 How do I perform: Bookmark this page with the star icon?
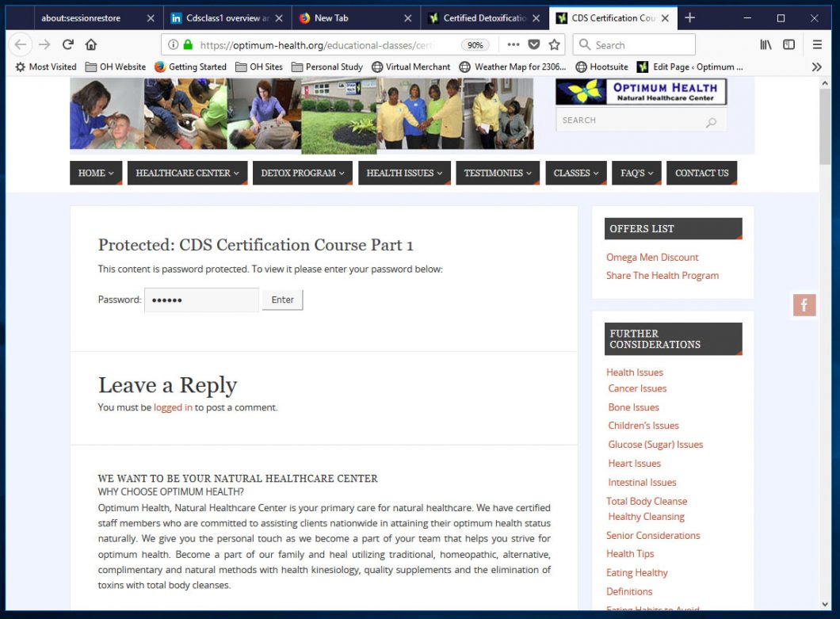(555, 45)
